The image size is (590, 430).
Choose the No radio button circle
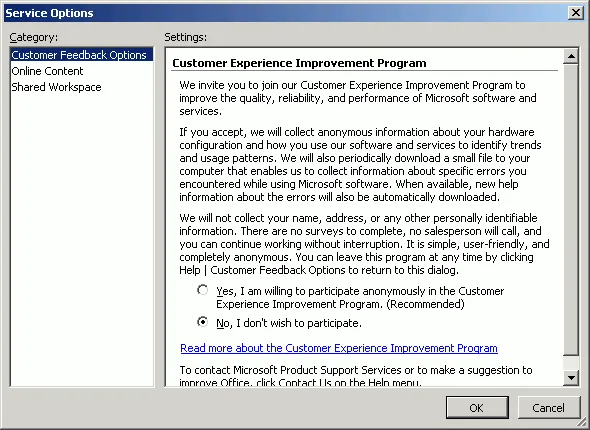[202, 322]
